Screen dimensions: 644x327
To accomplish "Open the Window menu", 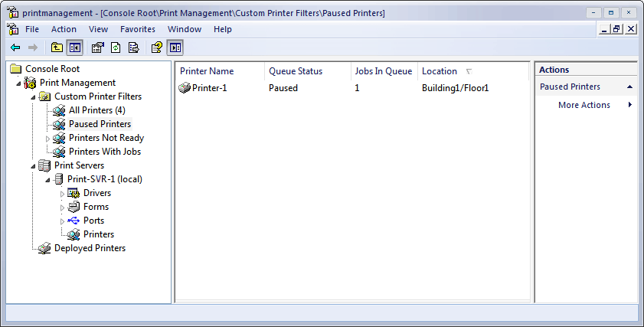I will click(x=185, y=29).
